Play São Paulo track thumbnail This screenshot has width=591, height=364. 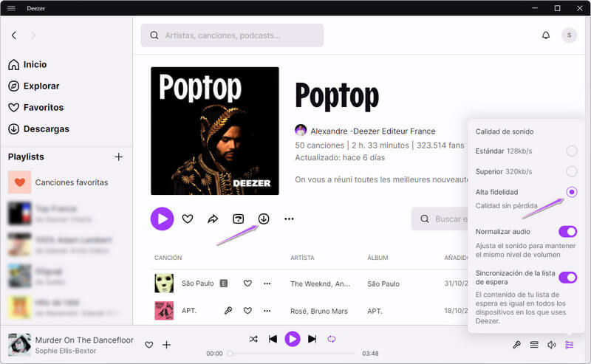(164, 284)
